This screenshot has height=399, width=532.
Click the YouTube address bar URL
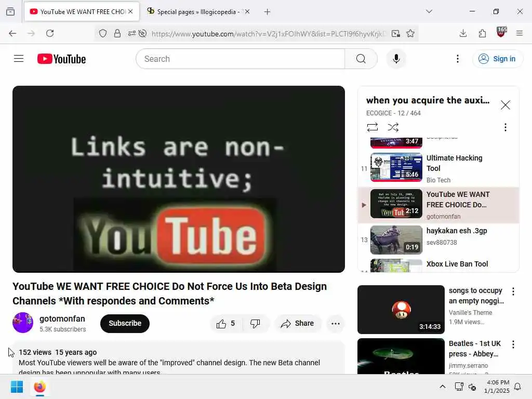coord(269,34)
